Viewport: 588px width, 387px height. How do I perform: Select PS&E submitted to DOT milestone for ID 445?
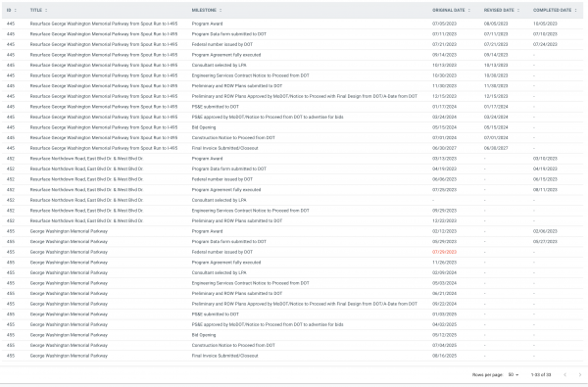(216, 107)
